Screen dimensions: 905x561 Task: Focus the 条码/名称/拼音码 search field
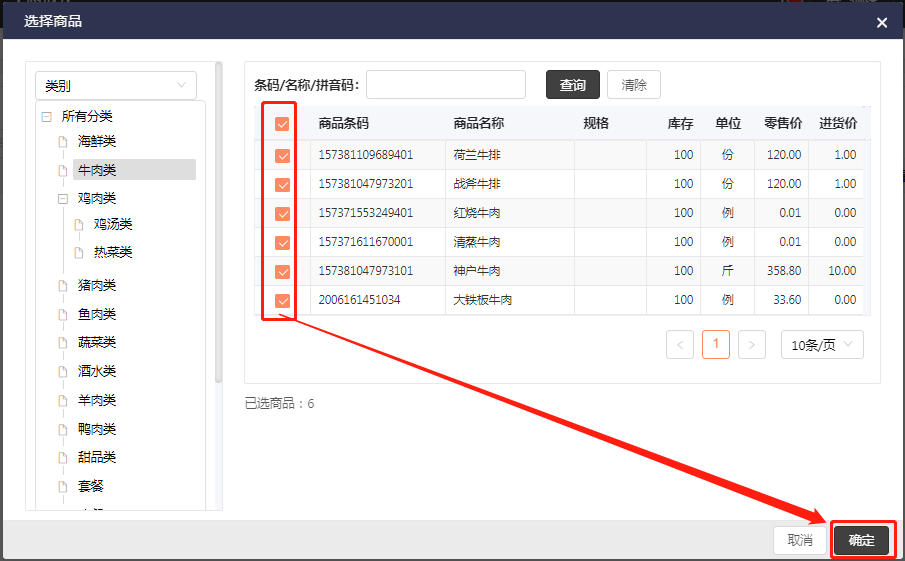(x=446, y=85)
